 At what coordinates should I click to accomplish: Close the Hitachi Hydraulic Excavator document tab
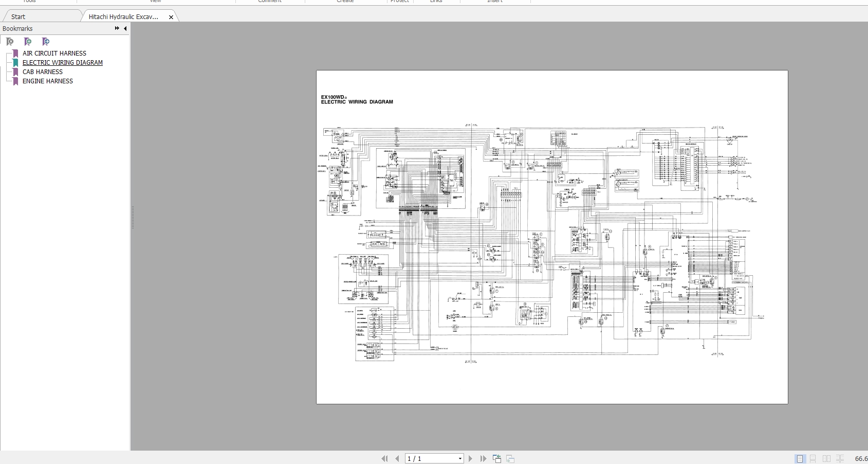click(171, 17)
